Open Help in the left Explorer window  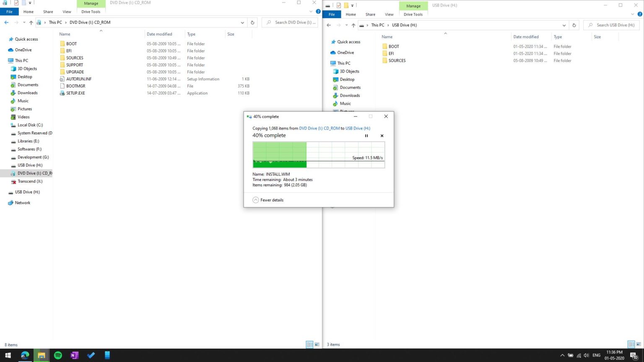tap(318, 12)
